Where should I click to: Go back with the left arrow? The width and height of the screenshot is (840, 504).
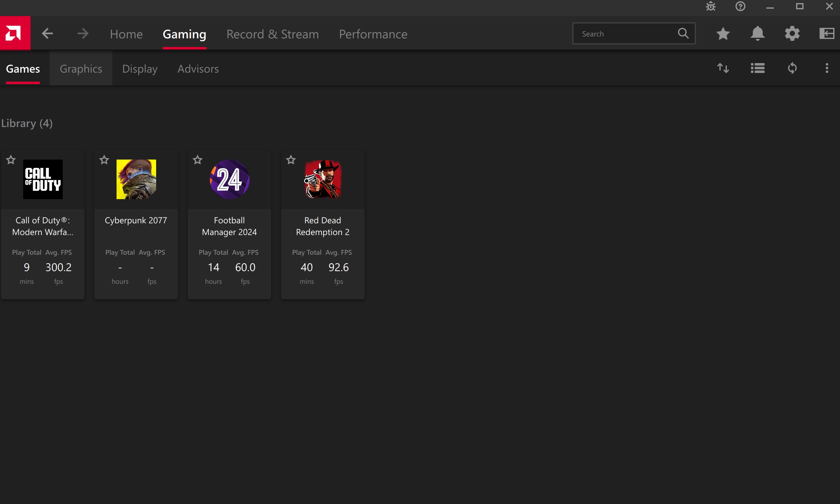tap(47, 34)
